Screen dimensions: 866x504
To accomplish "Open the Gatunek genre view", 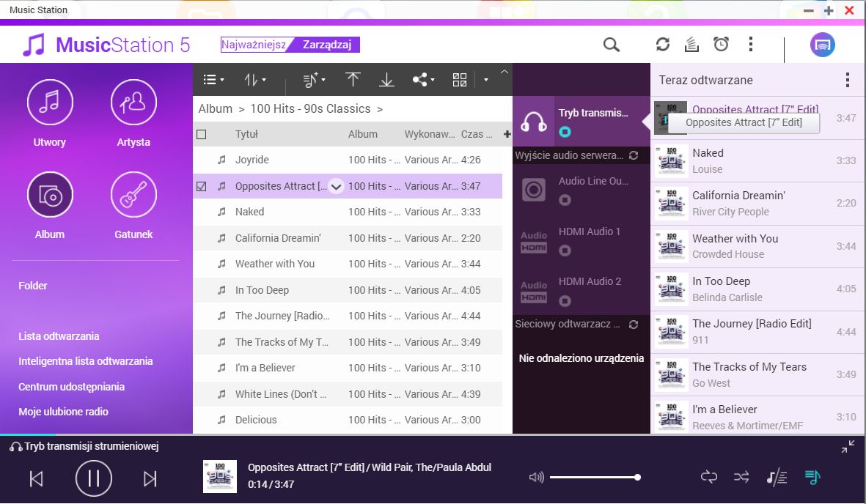I will click(133, 195).
